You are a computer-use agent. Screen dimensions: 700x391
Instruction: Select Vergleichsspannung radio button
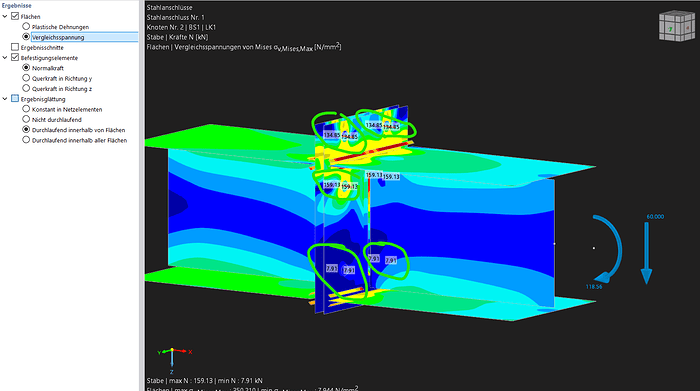tap(26, 37)
